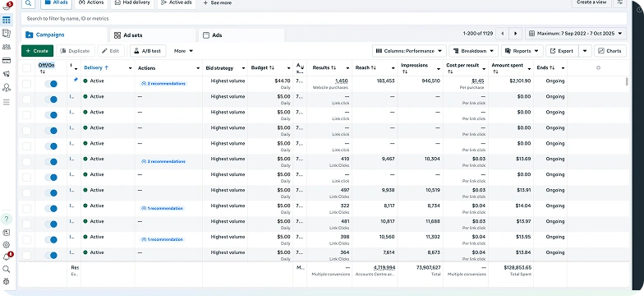The height and width of the screenshot is (296, 644).
Task: Tick the select-all header checkbox
Action: click(26, 67)
